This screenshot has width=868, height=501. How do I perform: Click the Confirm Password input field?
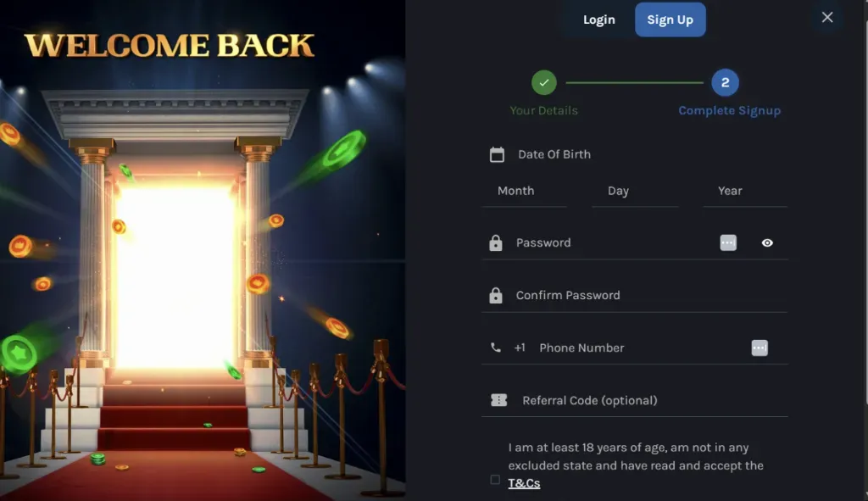tap(634, 295)
